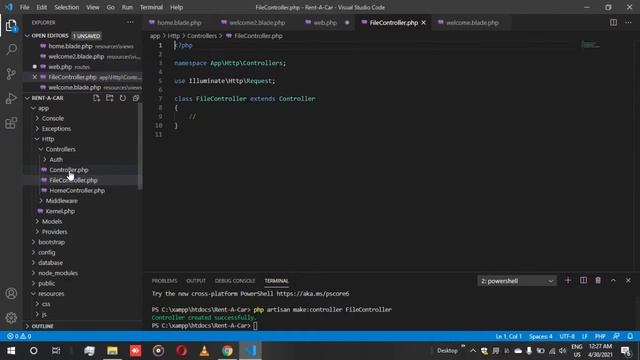Screen dimensions: 640x360
Task: Maximize the terminal panel size
Action: pos(613,280)
